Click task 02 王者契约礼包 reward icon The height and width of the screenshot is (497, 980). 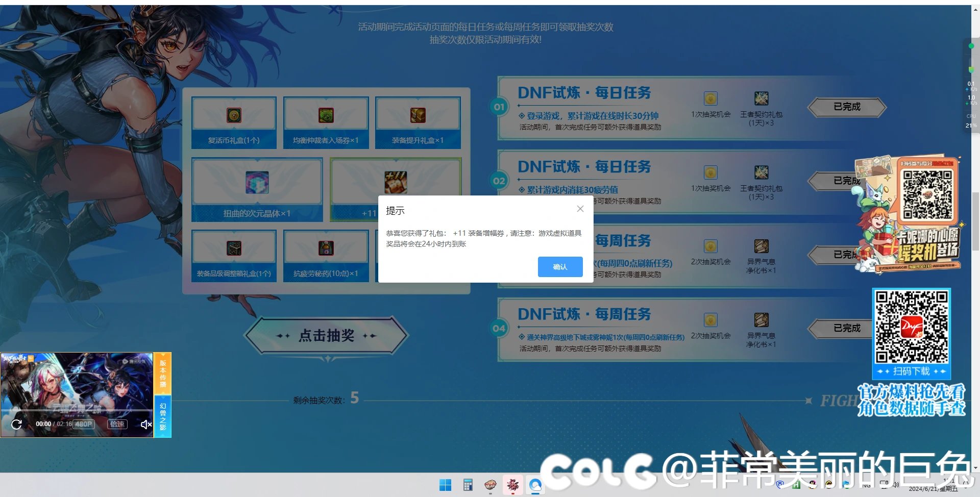click(x=761, y=172)
